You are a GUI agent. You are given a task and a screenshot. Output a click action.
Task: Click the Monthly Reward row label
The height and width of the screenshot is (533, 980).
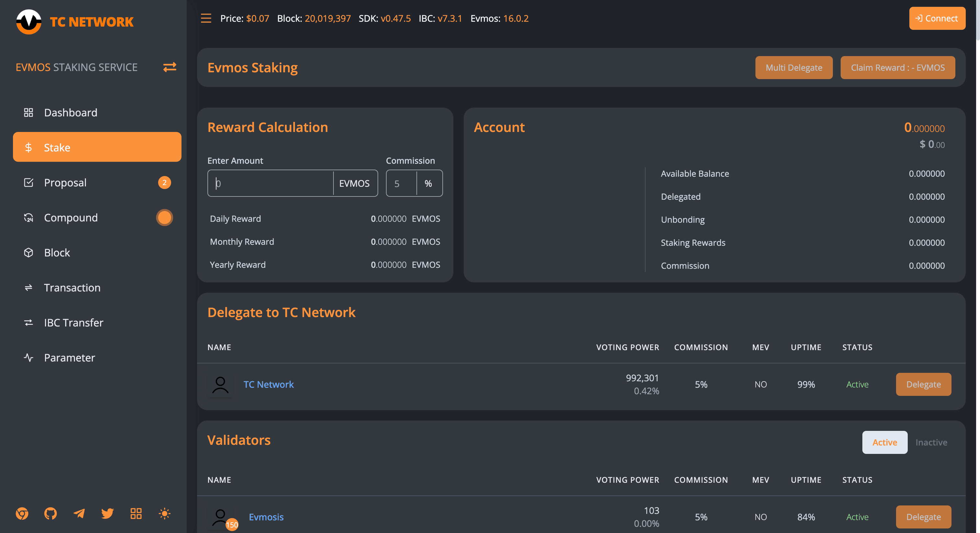(241, 242)
